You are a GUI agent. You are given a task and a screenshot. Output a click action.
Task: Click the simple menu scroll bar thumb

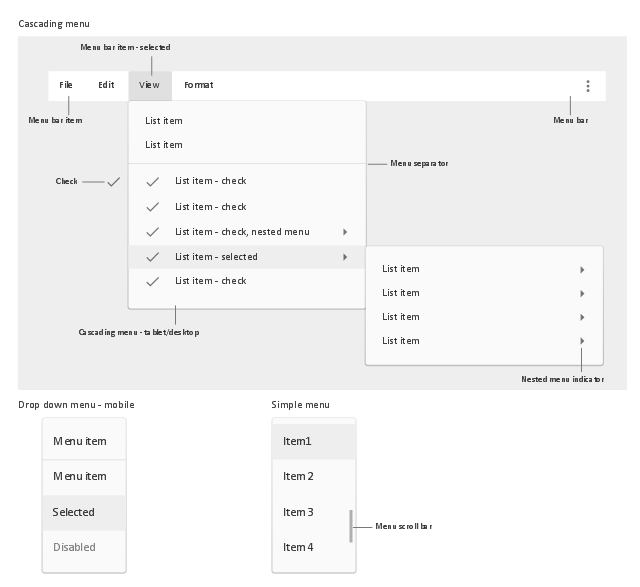[x=351, y=526]
